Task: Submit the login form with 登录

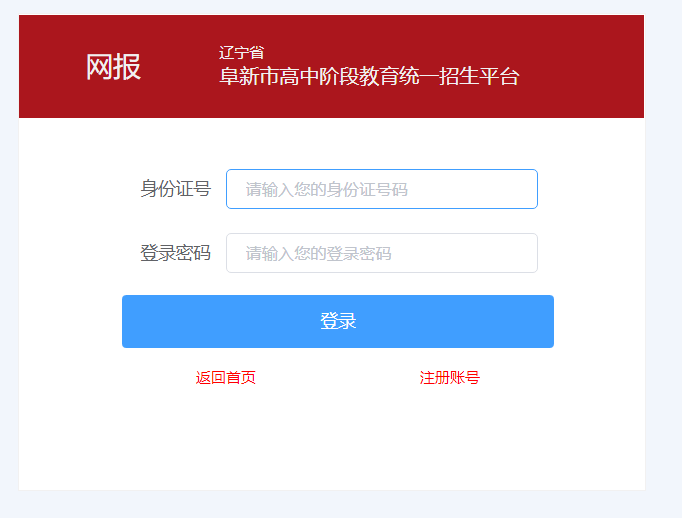Action: [338, 321]
